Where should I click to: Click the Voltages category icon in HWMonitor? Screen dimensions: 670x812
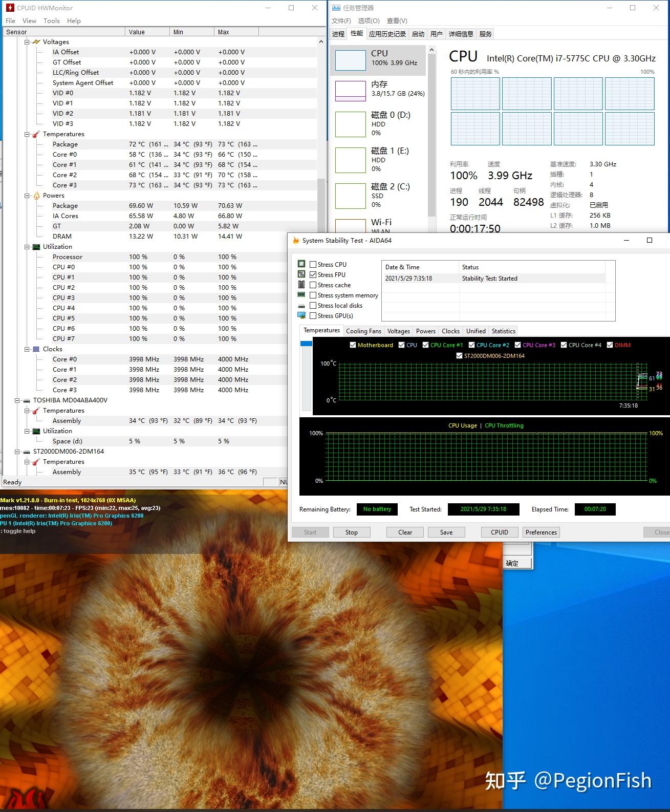[x=36, y=42]
